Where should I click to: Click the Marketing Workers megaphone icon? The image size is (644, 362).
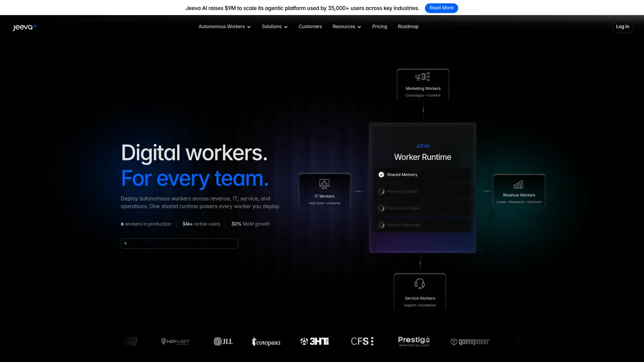click(423, 77)
